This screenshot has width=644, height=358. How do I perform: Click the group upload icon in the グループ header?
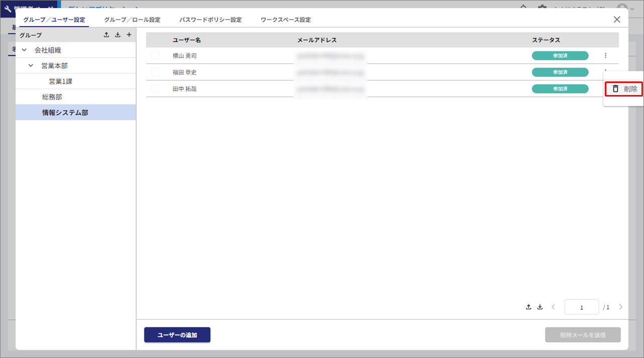coord(106,35)
